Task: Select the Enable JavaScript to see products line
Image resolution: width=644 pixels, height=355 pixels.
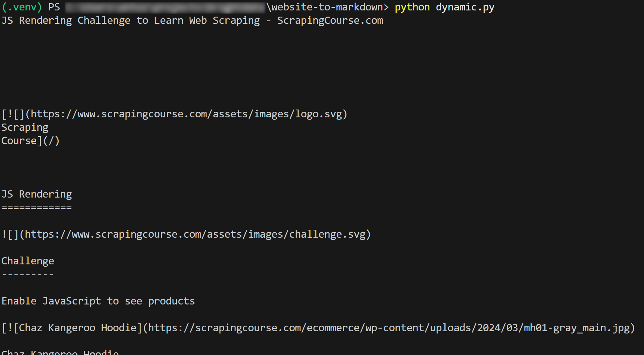Action: pyautogui.click(x=98, y=301)
